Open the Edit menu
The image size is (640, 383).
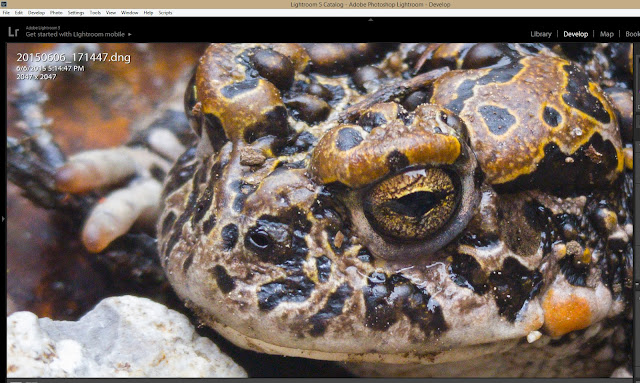[19, 13]
